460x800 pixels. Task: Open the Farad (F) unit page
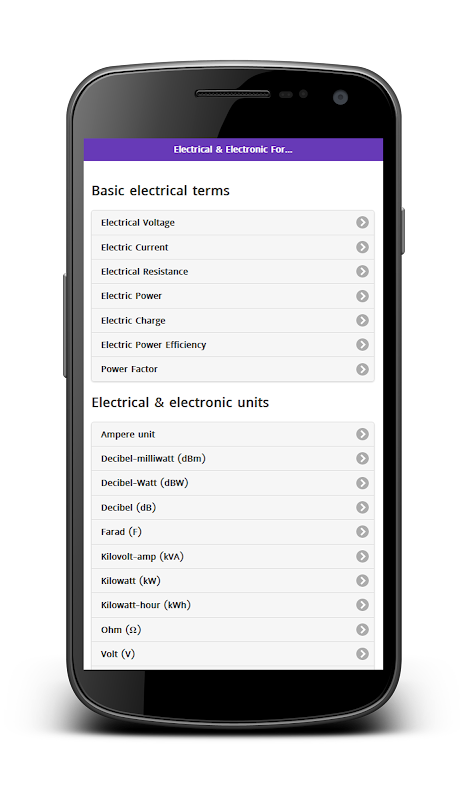click(233, 532)
